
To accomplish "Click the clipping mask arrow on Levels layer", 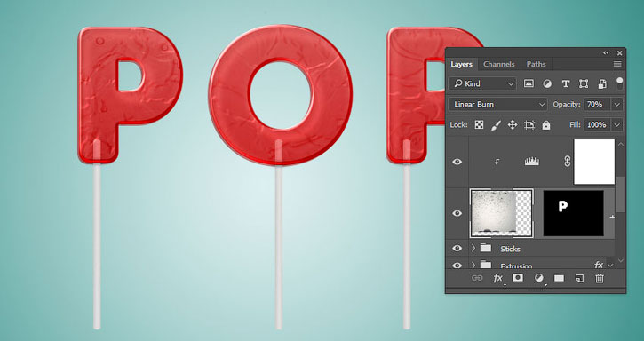I will point(497,162).
